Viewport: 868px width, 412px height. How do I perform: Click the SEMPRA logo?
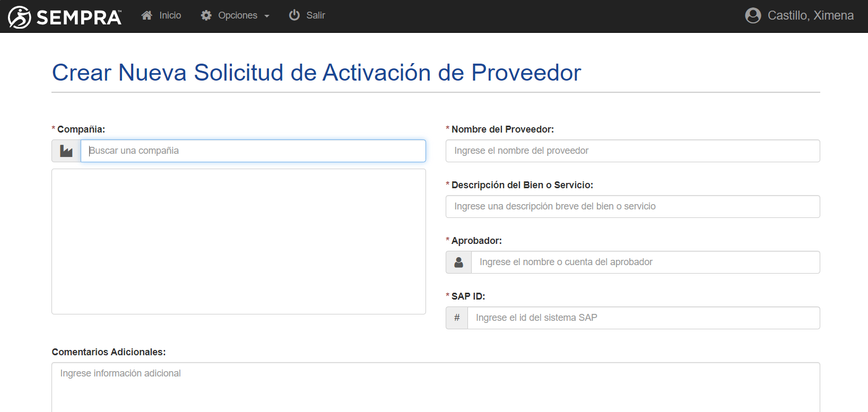[x=65, y=17]
